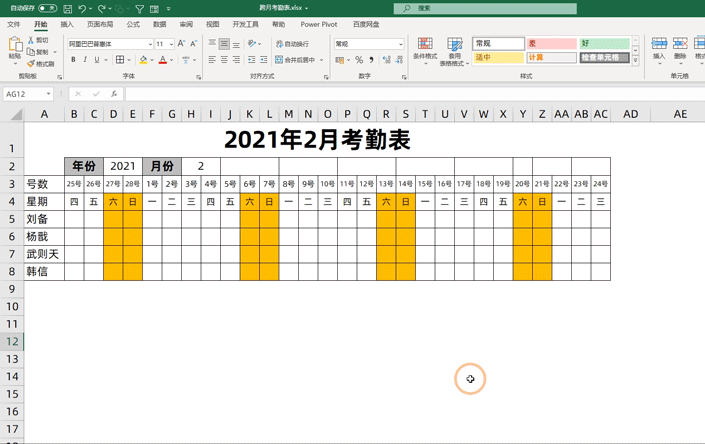Apply the 检查单元格 (Check Cell) style
The image size is (705, 444).
point(604,58)
